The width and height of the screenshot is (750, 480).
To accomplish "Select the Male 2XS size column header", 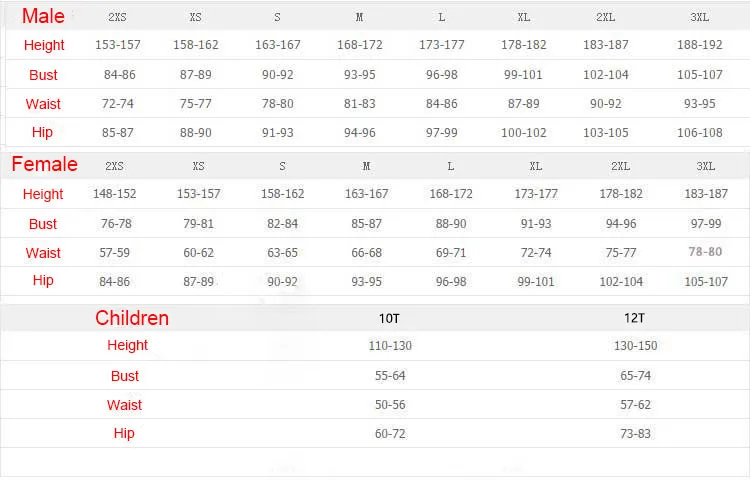I will (117, 17).
